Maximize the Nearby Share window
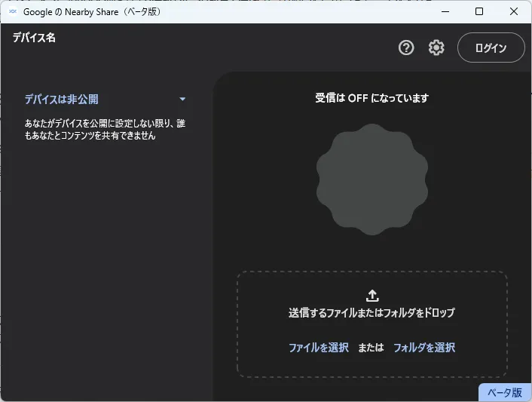This screenshot has height=402, width=532. pos(479,11)
